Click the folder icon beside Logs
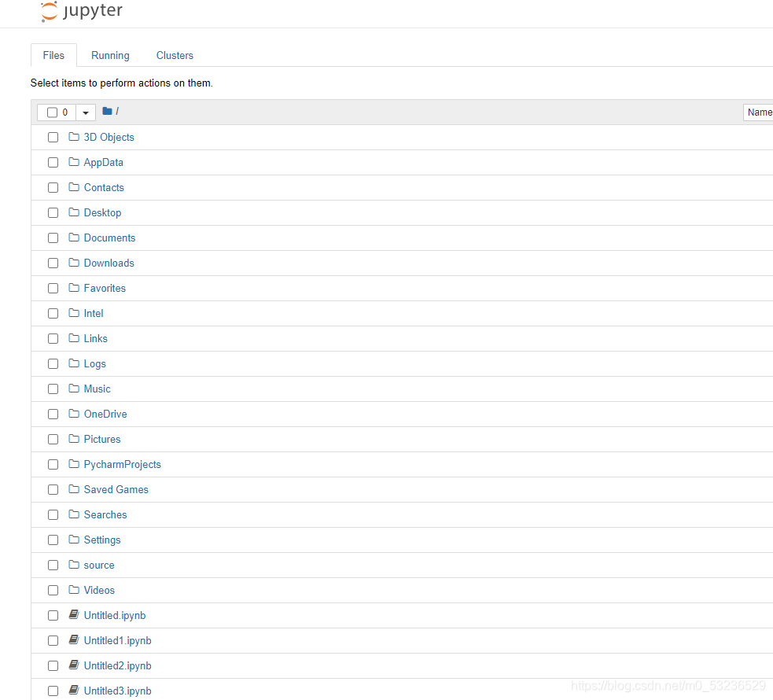 (x=74, y=363)
